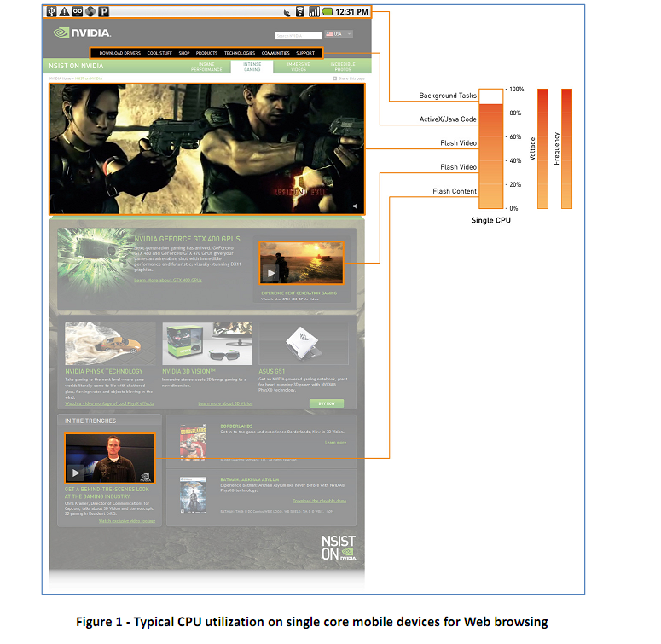Image resolution: width=661 pixels, height=644 pixels.
Task: Open the Technologies menu item
Action: pos(240,53)
